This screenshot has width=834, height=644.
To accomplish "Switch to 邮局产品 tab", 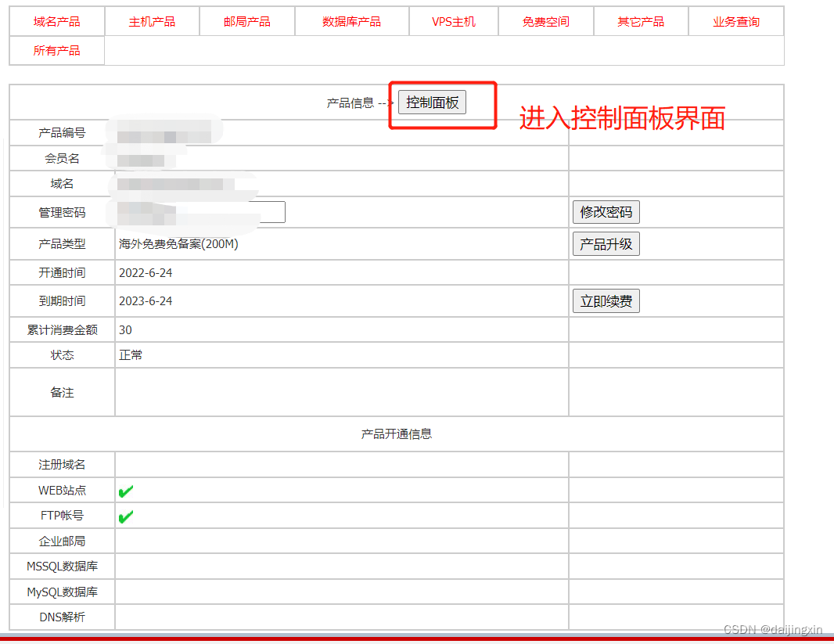I will [246, 22].
